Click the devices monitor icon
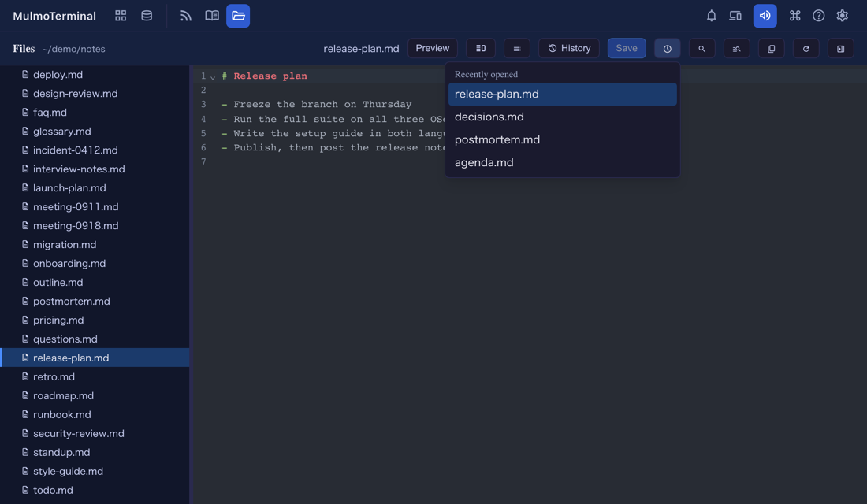The image size is (867, 504). coord(735,16)
